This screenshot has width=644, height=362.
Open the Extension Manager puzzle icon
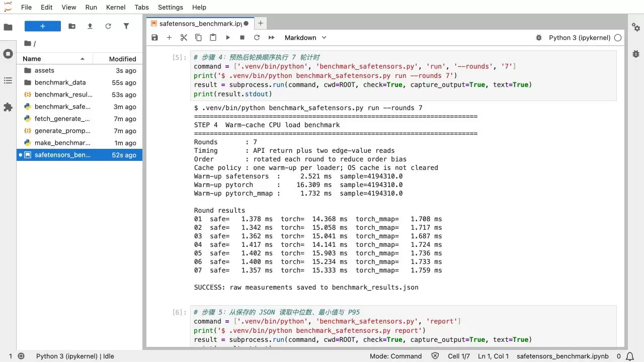point(8,107)
